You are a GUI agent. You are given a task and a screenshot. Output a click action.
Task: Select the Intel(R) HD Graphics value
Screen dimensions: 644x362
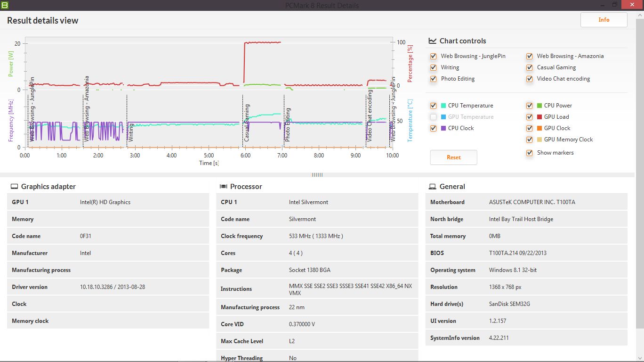(x=105, y=202)
